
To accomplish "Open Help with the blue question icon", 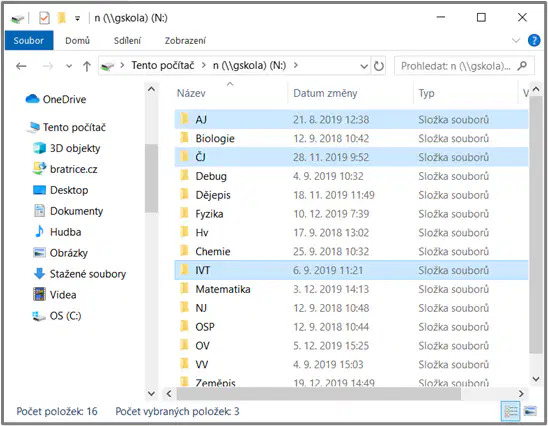I will tap(534, 41).
